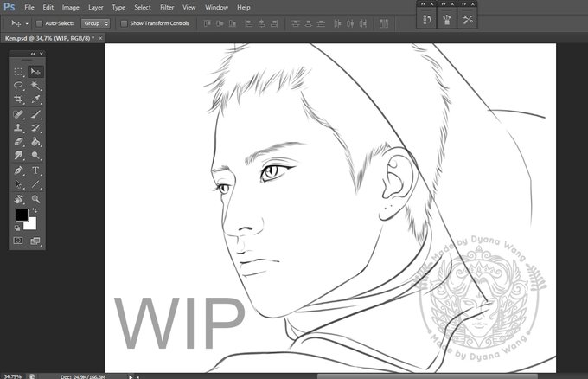Swap foreground and background colors
588x379 pixels.
tap(35, 210)
